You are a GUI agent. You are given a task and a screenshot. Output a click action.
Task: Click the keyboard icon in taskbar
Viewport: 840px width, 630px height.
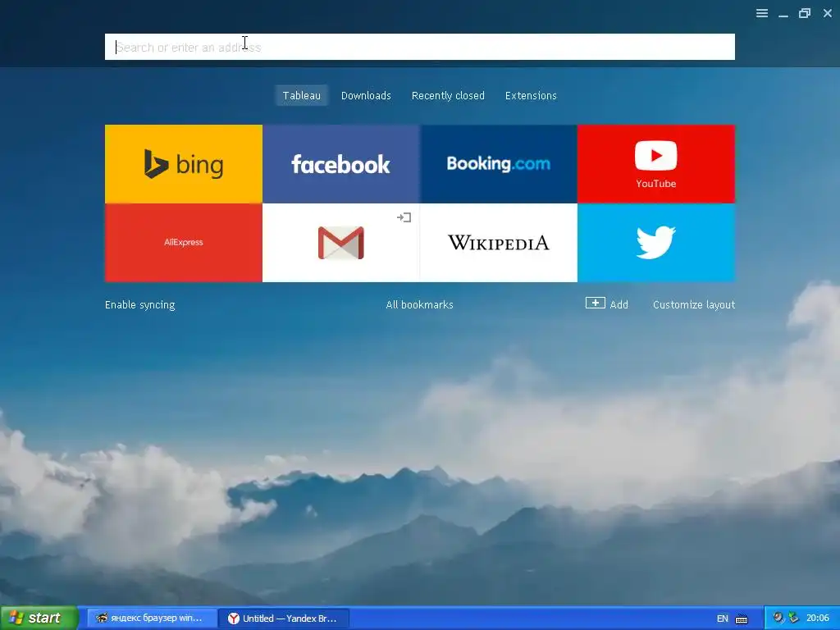[742, 619]
